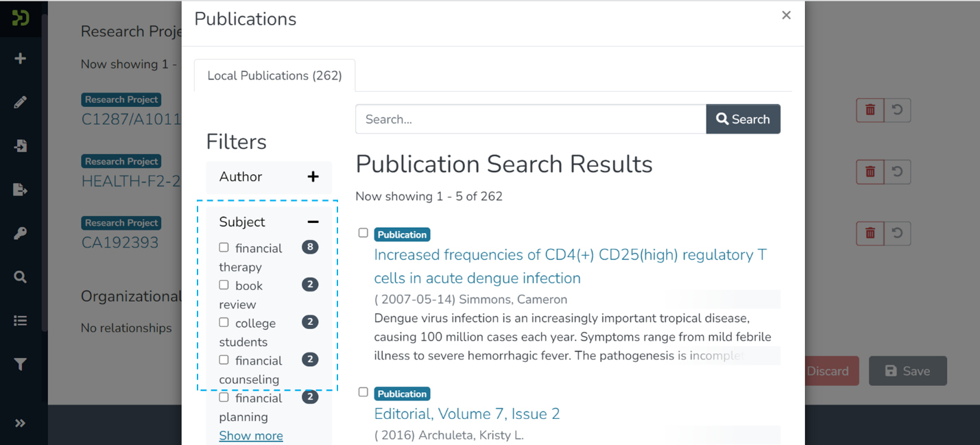The width and height of the screenshot is (980, 445).
Task: Expand the Author filter section
Action: pos(313,177)
